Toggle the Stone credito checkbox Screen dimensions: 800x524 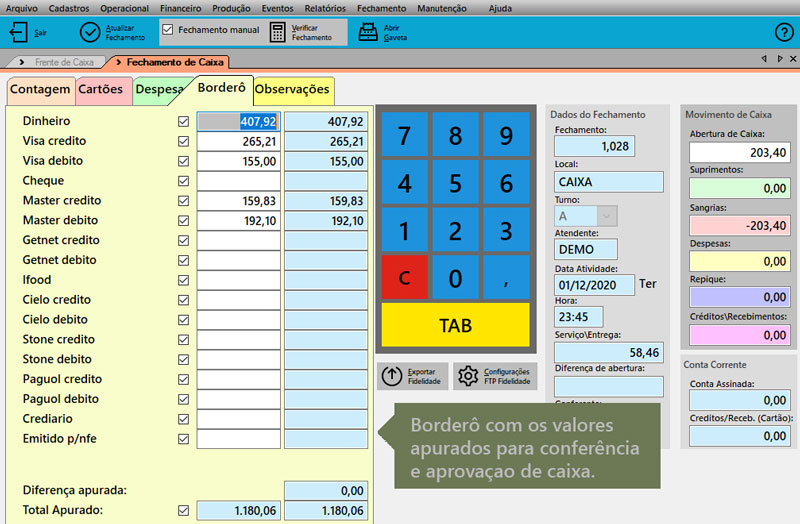click(183, 340)
